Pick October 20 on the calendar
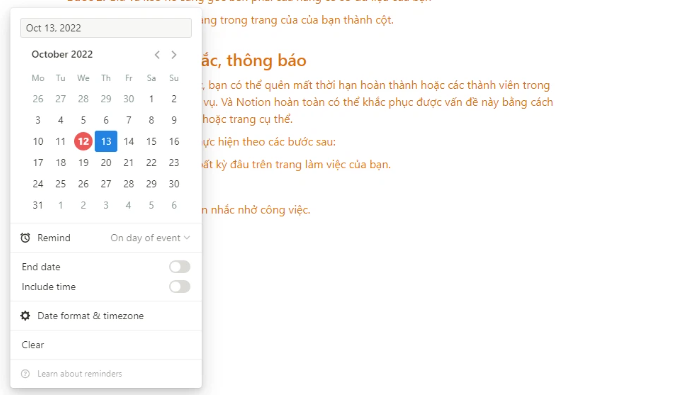The width and height of the screenshot is (693, 398). tap(106, 163)
